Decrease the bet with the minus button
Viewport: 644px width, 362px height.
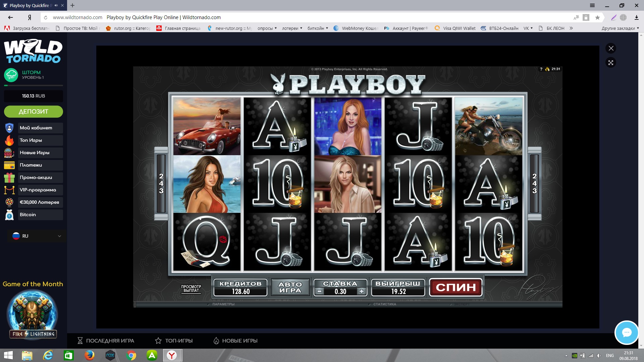point(320,292)
